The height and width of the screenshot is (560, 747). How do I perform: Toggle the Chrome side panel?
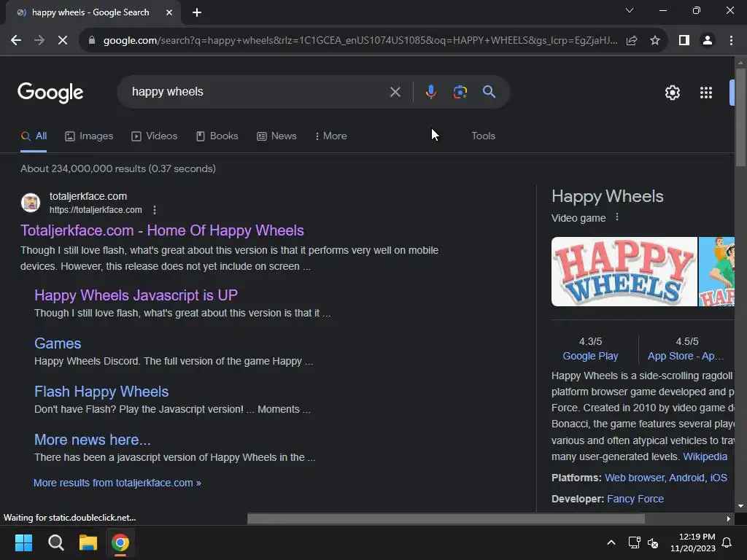pyautogui.click(x=684, y=41)
